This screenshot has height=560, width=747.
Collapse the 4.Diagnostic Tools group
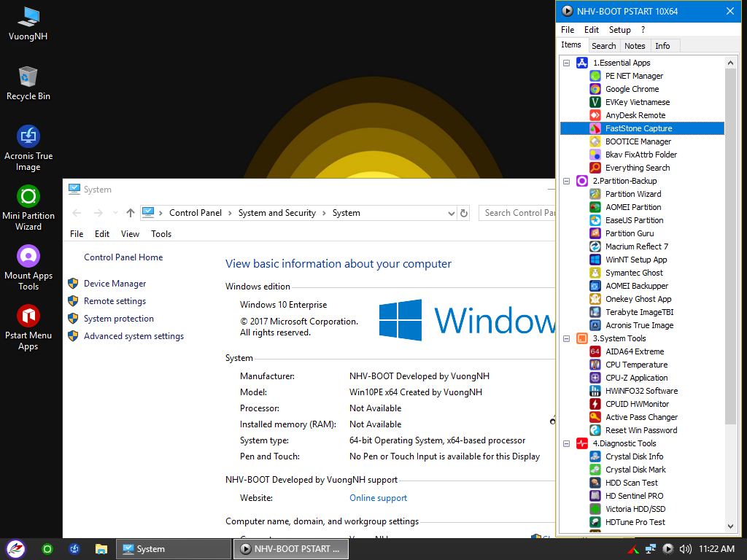point(566,443)
